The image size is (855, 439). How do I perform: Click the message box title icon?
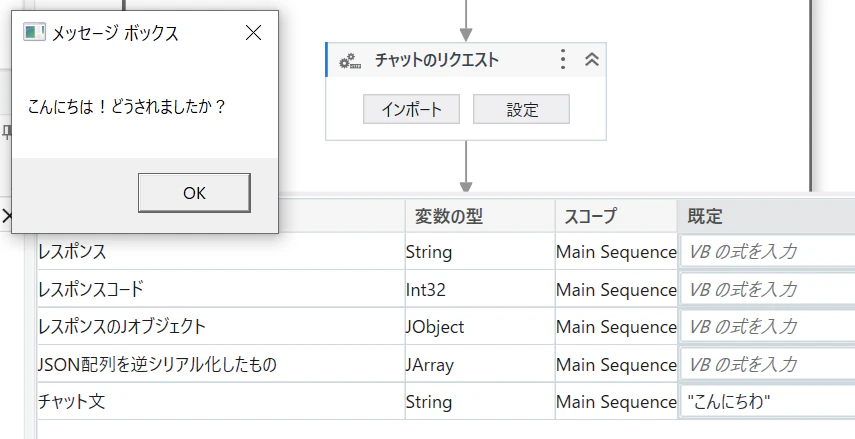click(x=34, y=33)
